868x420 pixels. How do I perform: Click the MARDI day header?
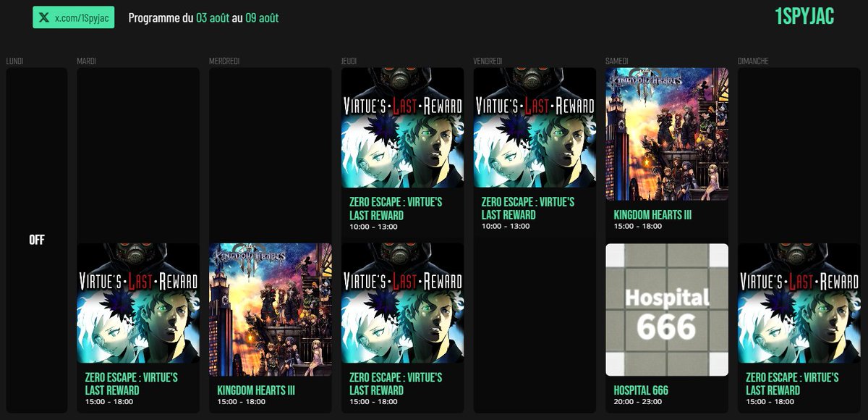(86, 62)
